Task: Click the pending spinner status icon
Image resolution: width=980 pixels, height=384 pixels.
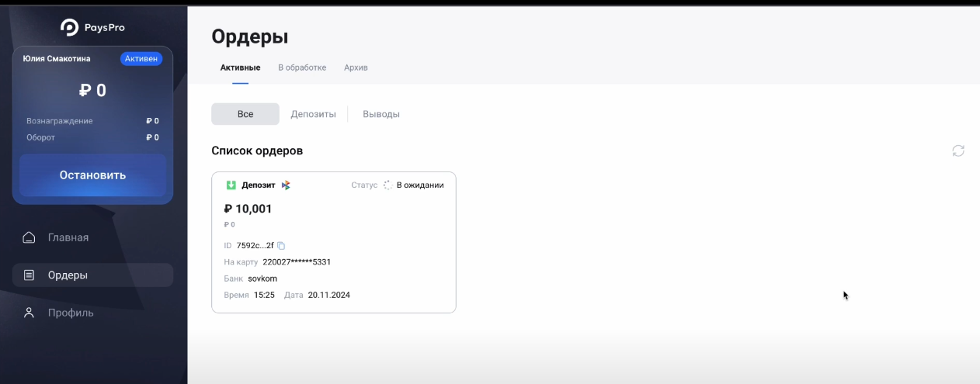Action: (x=388, y=185)
